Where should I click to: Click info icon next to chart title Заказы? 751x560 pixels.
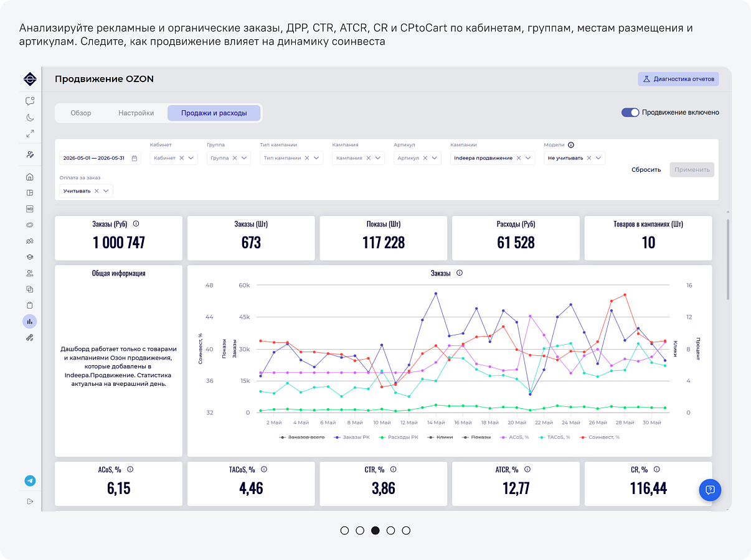460,273
